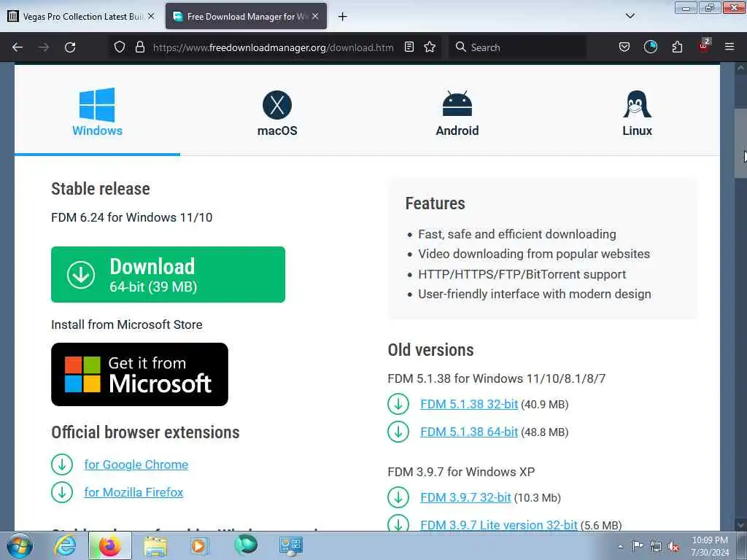The image size is (747, 560).
Task: Expand the list all tabs chevron
Action: pos(630,16)
